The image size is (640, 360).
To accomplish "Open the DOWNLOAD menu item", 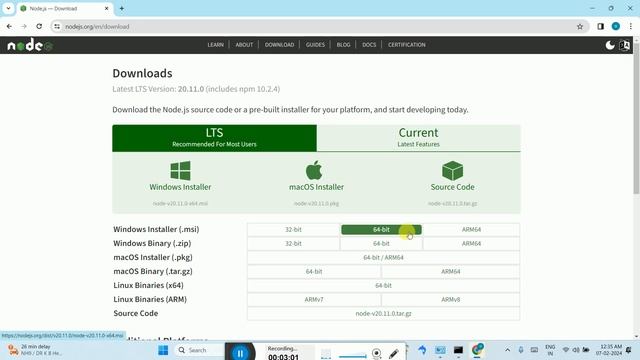I will pos(279,45).
